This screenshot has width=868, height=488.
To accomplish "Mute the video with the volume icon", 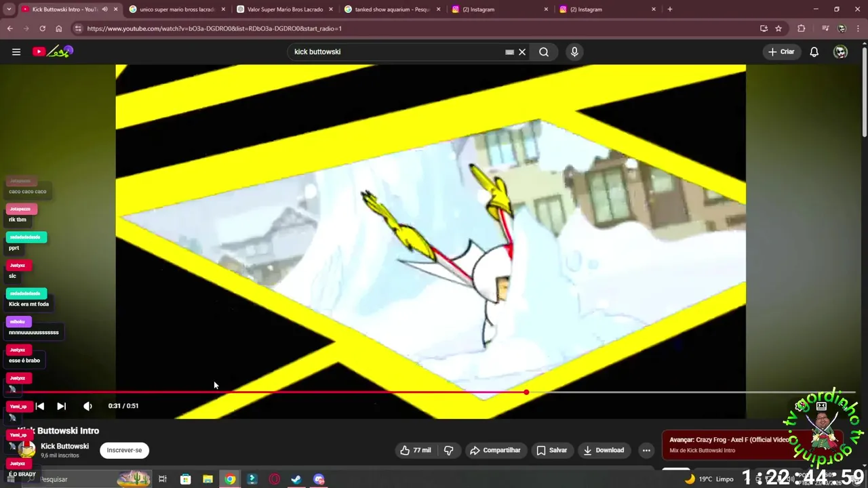I will click(87, 406).
